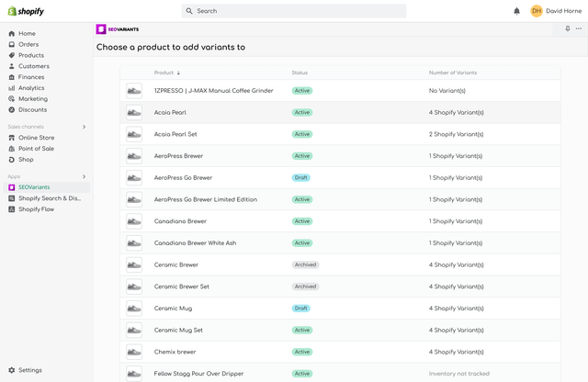
Task: Click the Canadiano Brewer thumbnail
Action: (x=134, y=221)
